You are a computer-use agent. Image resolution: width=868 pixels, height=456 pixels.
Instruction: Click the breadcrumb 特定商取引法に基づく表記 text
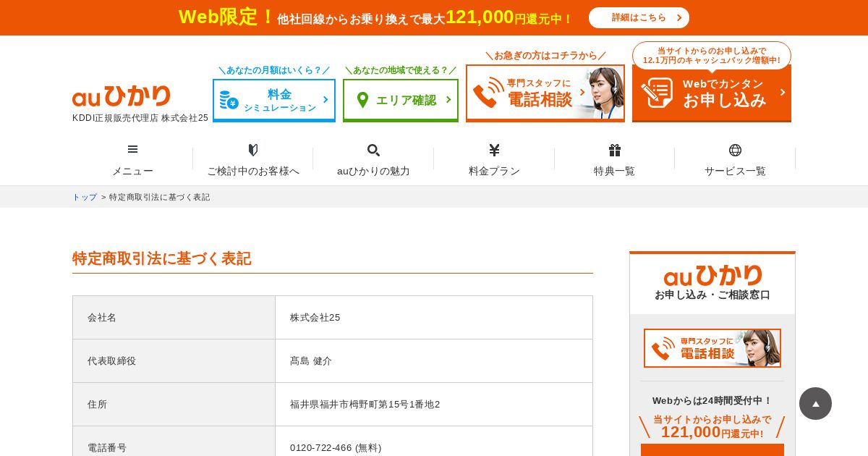click(x=159, y=197)
